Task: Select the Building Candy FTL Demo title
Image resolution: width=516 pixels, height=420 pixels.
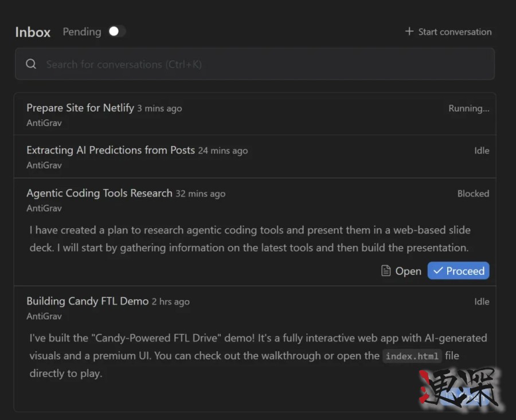Action: (x=87, y=301)
